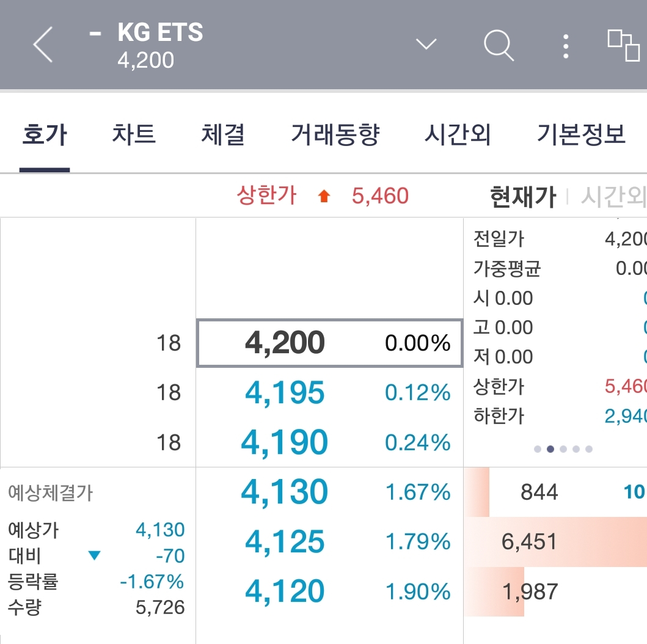Tap the bid quantity 6,451
647x644 pixels.
pyautogui.click(x=530, y=542)
